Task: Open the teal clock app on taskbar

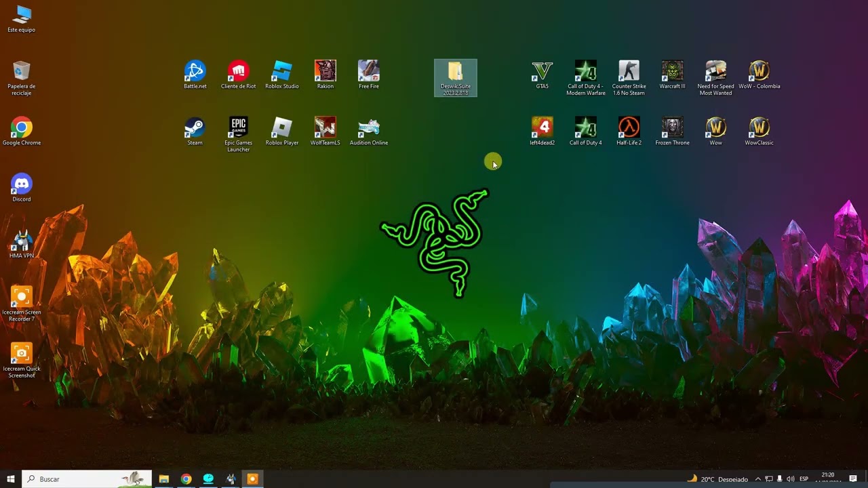Action: pyautogui.click(x=209, y=479)
